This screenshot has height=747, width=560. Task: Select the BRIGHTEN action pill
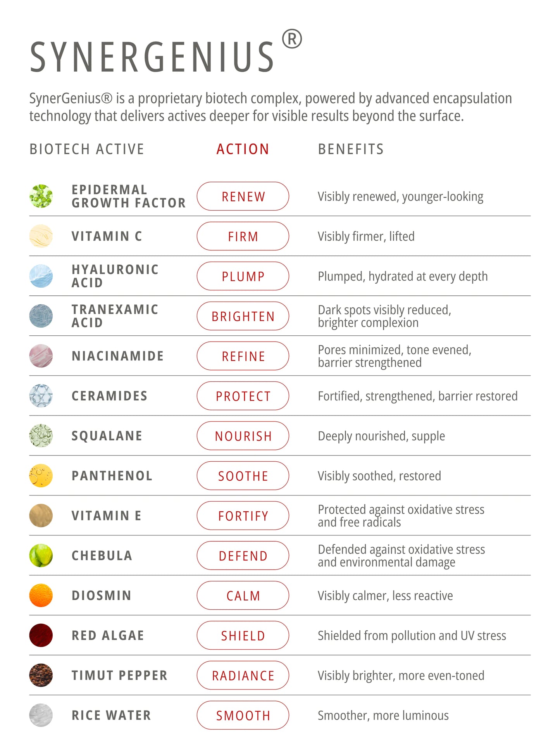[x=243, y=316]
